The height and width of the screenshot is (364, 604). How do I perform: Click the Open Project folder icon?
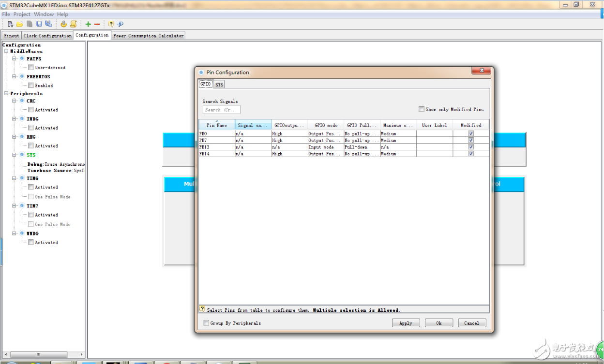pyautogui.click(x=20, y=24)
